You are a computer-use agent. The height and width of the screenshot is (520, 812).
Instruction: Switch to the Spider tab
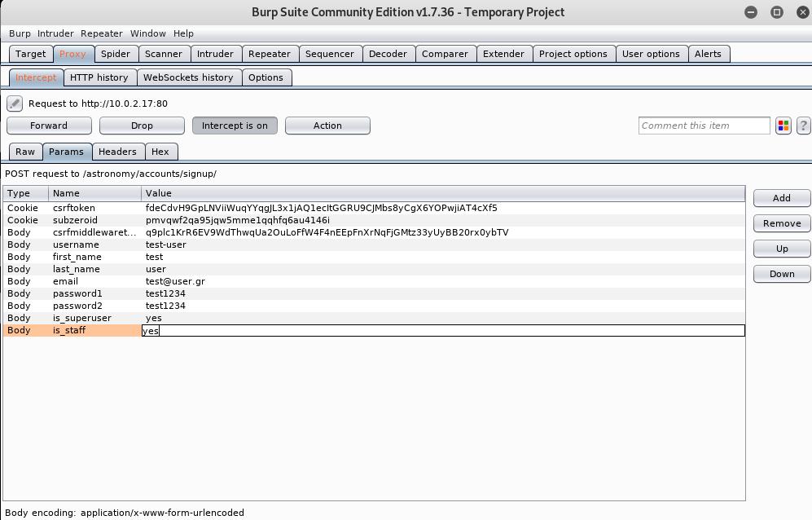116,54
